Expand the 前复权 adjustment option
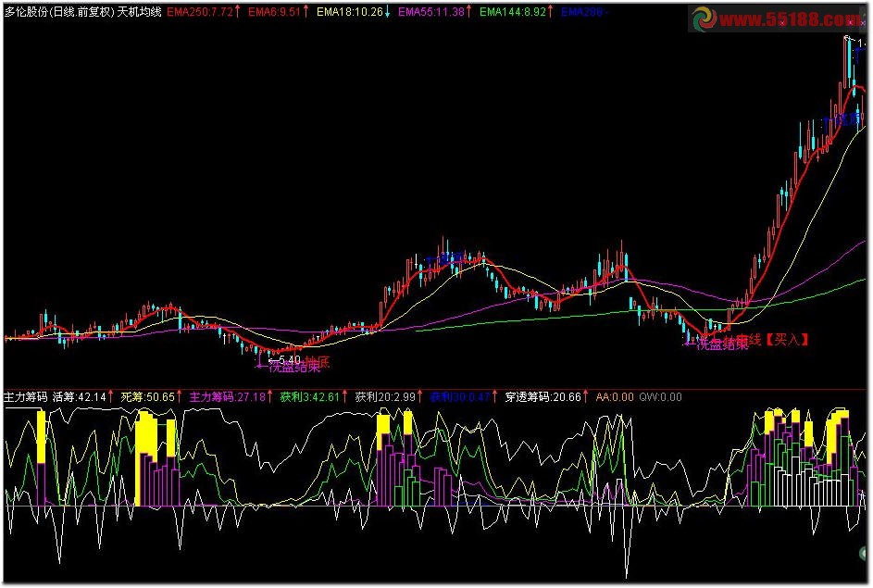This screenshot has width=873, height=588. tap(93, 14)
